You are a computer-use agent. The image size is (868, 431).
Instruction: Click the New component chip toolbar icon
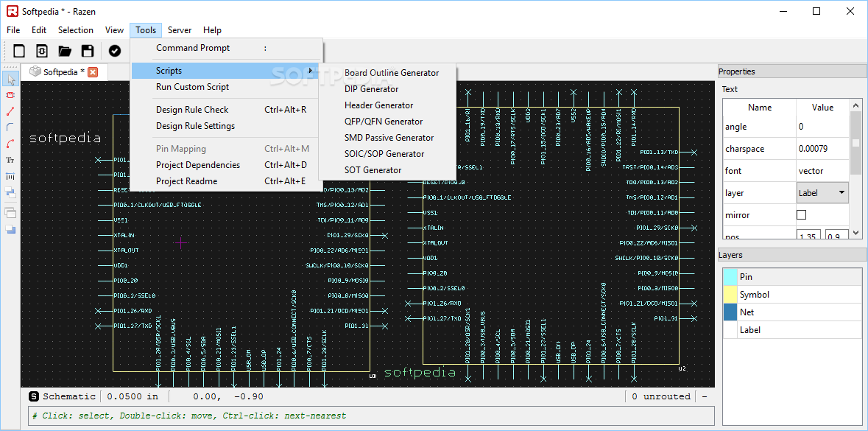pyautogui.click(x=42, y=51)
